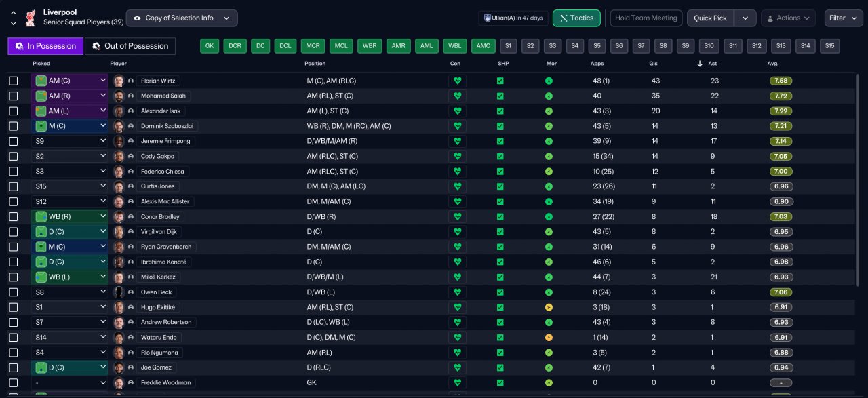Screen dimensions: 868x398
Task: Open Jeremie Frimpong's S9 picked dropdown
Action: 69,141
